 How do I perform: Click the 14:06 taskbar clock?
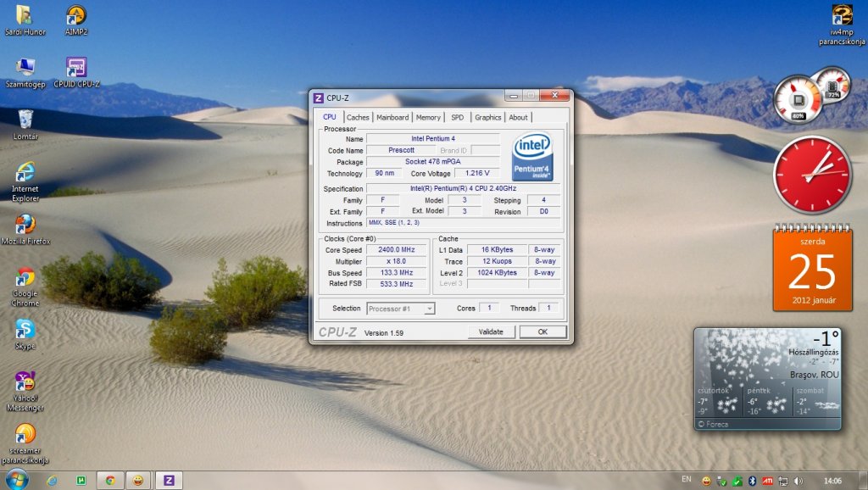(x=832, y=482)
